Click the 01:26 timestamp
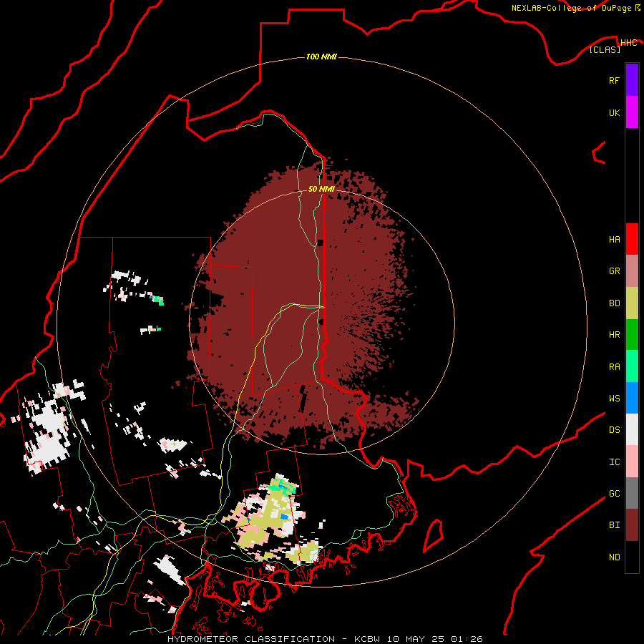The width and height of the screenshot is (644, 644). tap(467, 639)
